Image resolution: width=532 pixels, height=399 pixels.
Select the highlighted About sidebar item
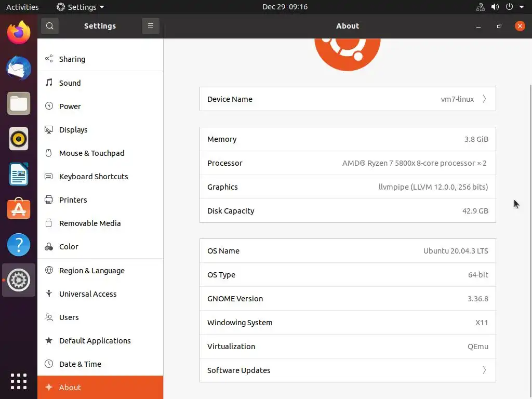point(100,387)
